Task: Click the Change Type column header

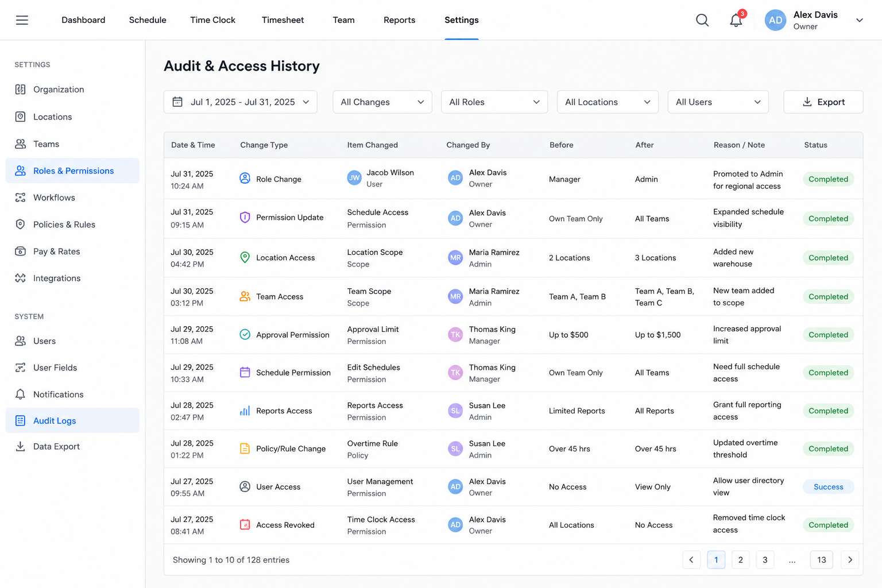Action: (264, 145)
